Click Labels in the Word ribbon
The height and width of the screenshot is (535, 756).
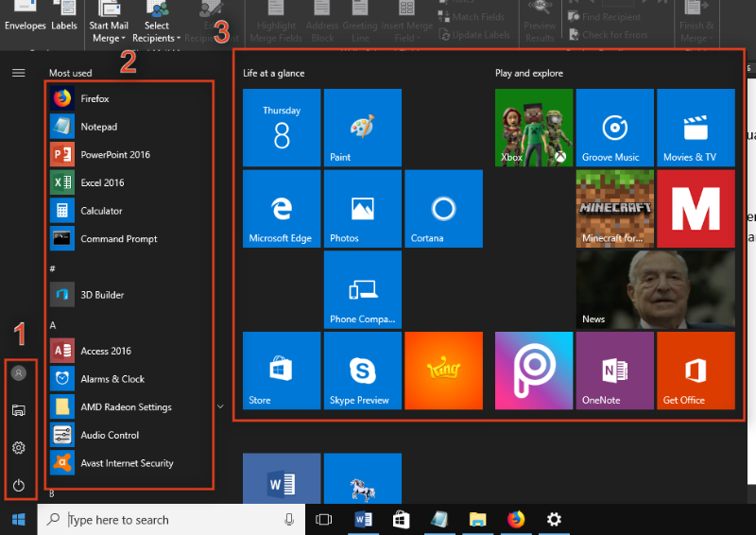tap(64, 18)
